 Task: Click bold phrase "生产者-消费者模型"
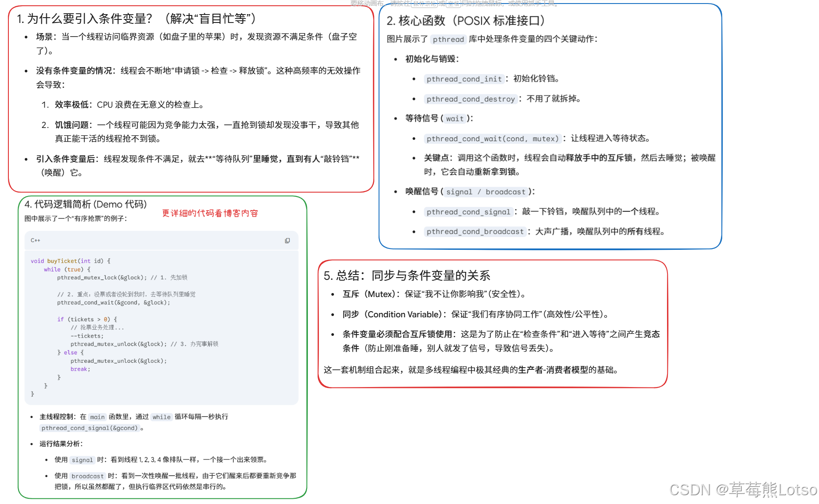tap(554, 370)
